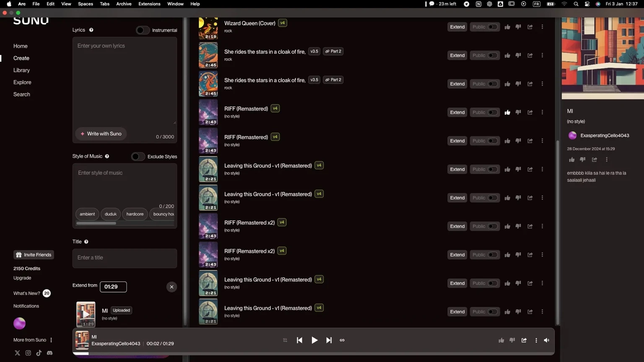Dislike the playing track in player bar
Screen dimensions: 644x362
tap(512, 341)
